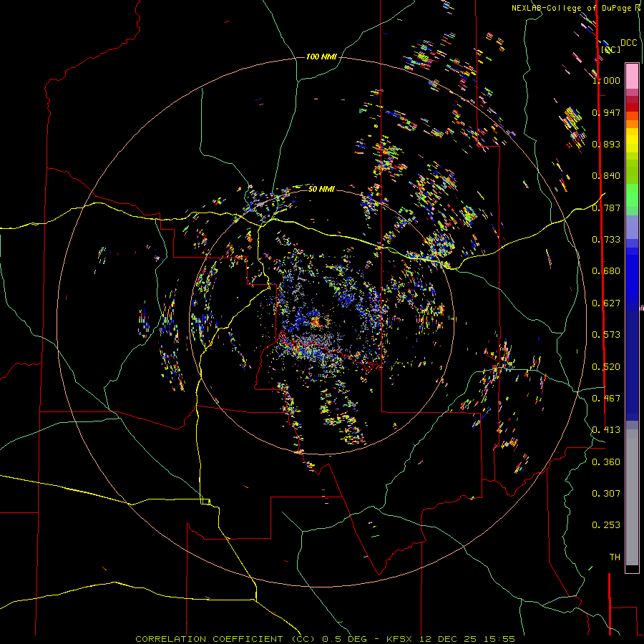Click the 0.467 color scale value
644x644 pixels.
point(606,399)
